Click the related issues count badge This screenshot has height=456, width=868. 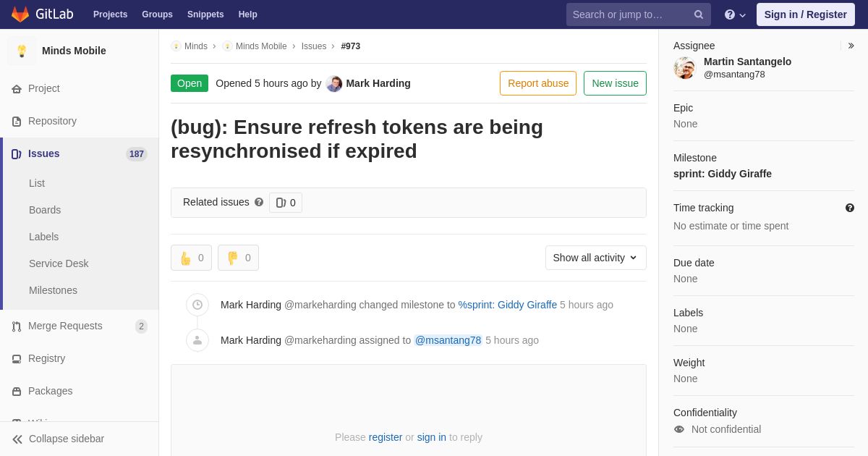coord(286,203)
